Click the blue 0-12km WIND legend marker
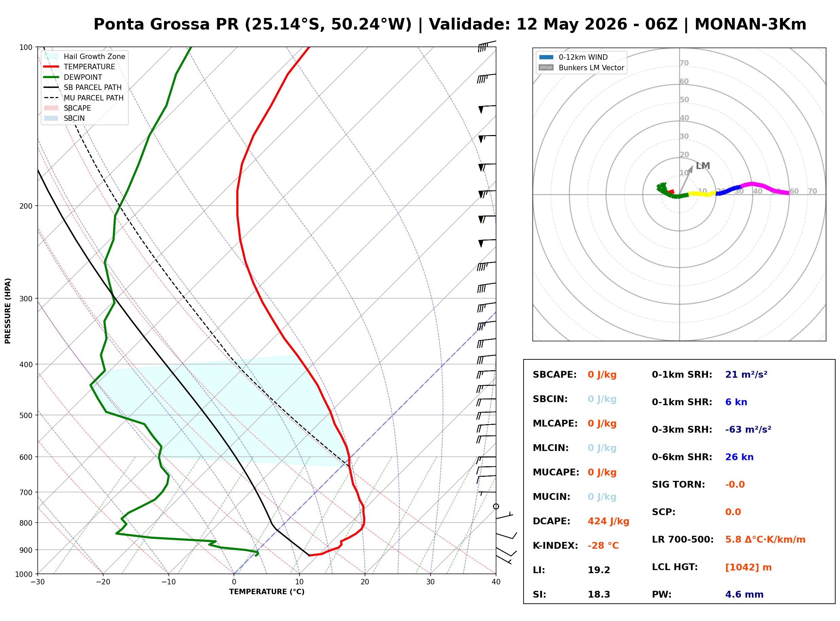The width and height of the screenshot is (840, 621). (546, 57)
